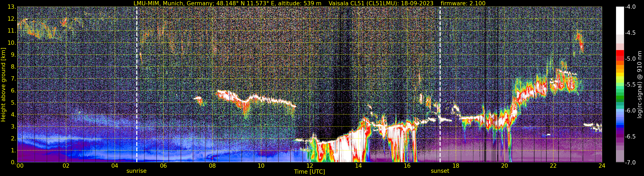Click the "14" tick on the time axis
This screenshot has width=644, height=176.
pyautogui.click(x=358, y=166)
